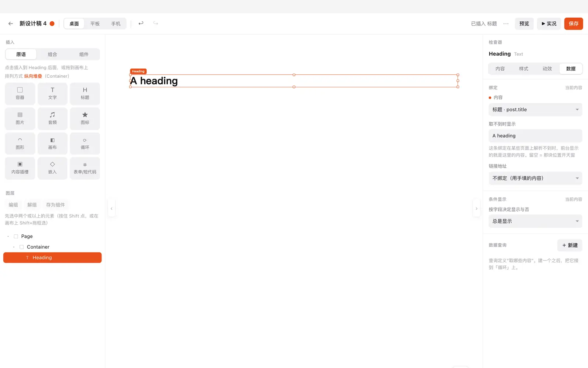Select the 组件 insert tab

coord(84,54)
